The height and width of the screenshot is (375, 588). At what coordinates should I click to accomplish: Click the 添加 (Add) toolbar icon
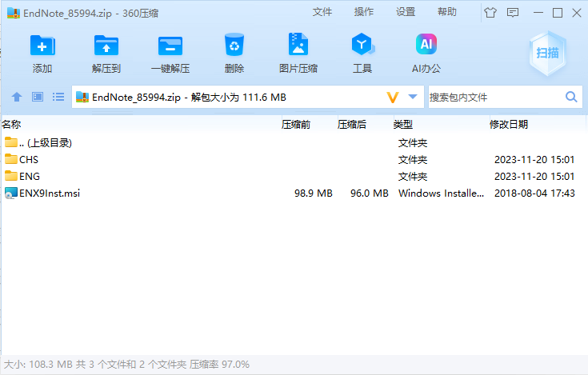coord(42,46)
